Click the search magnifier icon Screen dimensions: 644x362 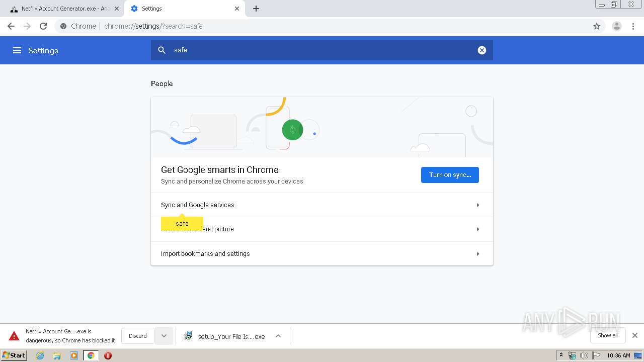[x=162, y=50]
